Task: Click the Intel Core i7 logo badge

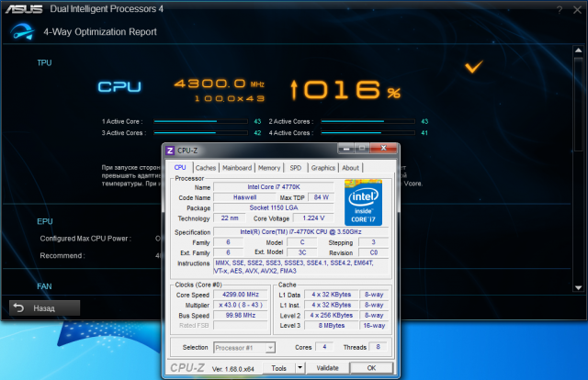Action: [363, 203]
